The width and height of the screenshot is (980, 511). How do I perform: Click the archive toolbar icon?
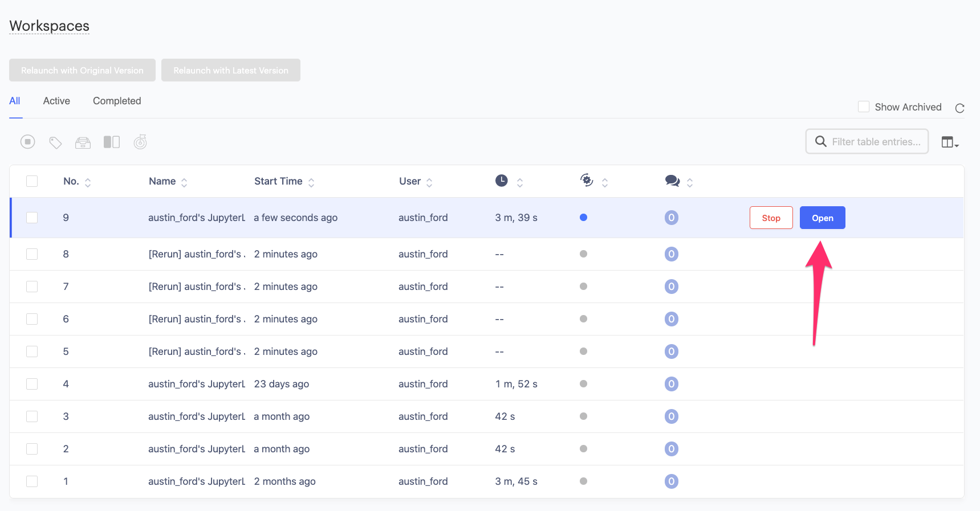coord(83,142)
